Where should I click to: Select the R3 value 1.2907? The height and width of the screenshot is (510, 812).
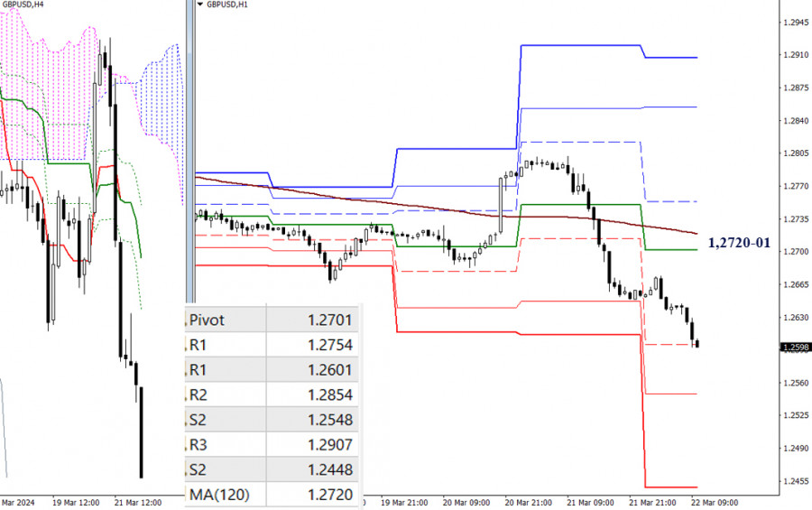point(330,445)
